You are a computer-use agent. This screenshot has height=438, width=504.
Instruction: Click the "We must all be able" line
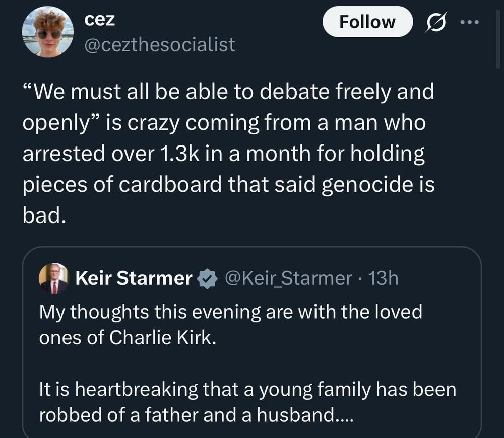[228, 92]
